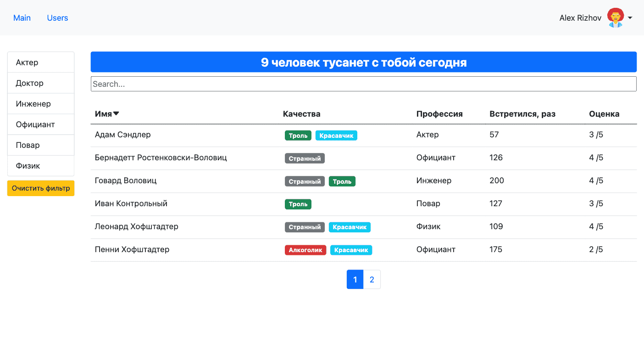Filter the list by Официант
The height and width of the screenshot is (361, 644).
point(41,124)
